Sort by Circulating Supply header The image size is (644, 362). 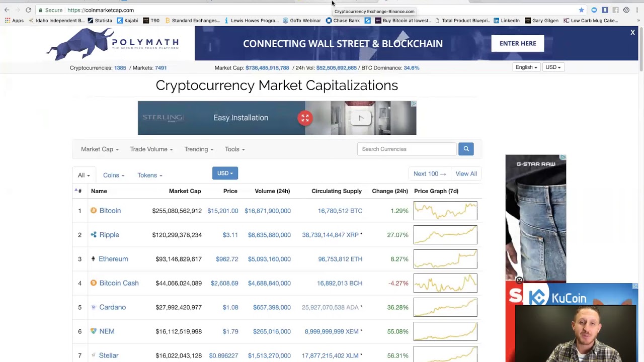[337, 191]
